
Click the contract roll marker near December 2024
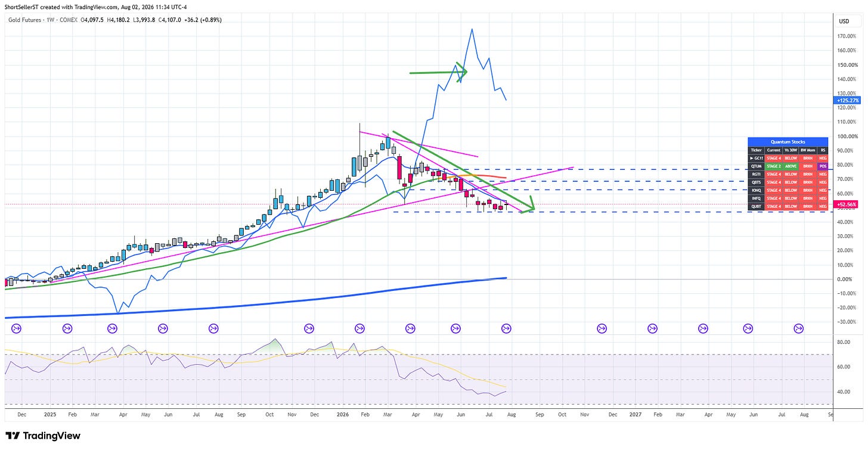16,328
